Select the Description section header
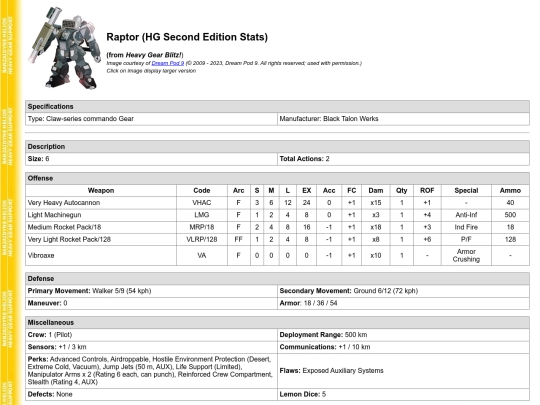 [x=277, y=146]
